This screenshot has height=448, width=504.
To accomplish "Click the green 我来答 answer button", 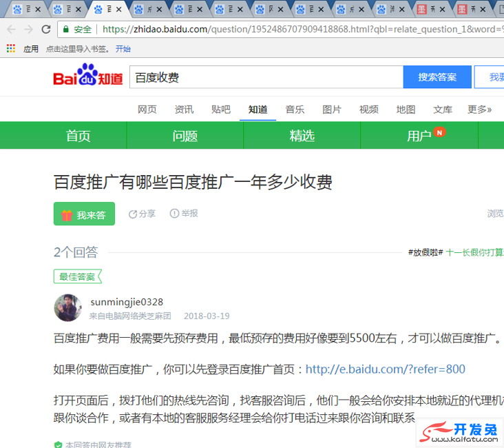I will click(x=84, y=214).
